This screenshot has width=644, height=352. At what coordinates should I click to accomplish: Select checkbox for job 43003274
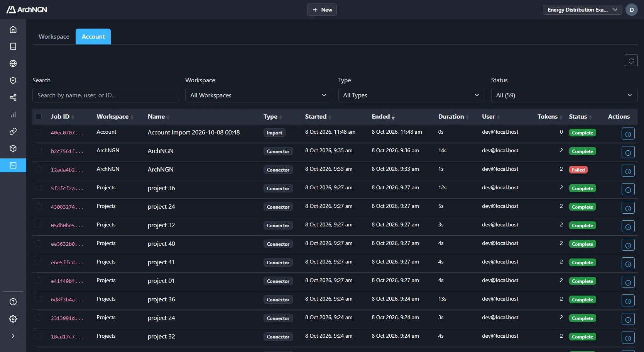pos(39,206)
